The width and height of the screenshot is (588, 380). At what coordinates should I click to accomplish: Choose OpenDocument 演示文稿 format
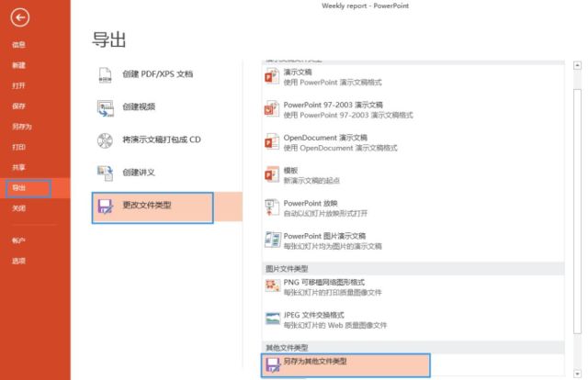(x=413, y=142)
